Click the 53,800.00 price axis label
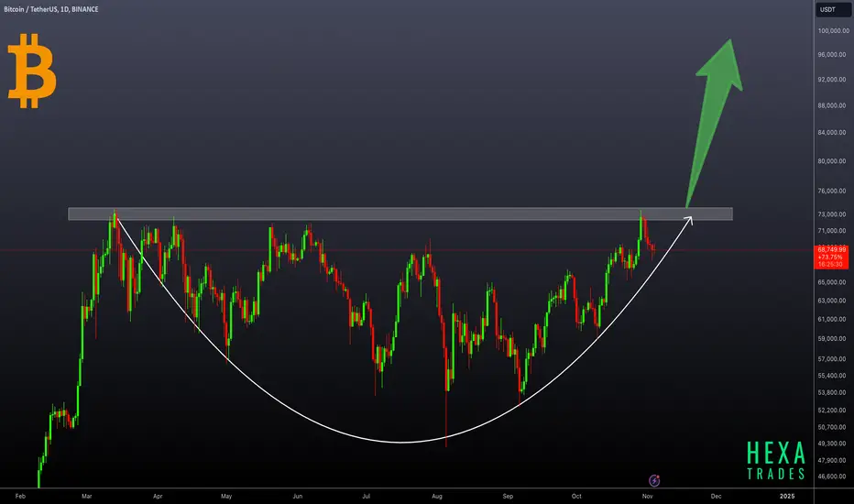This screenshot has height=504, width=854. pos(832,393)
